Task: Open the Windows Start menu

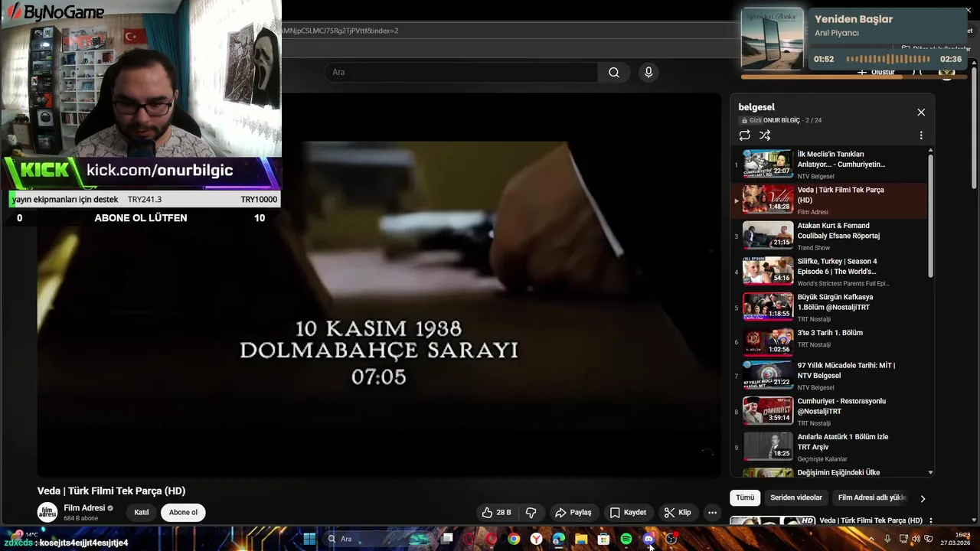Action: 309,539
